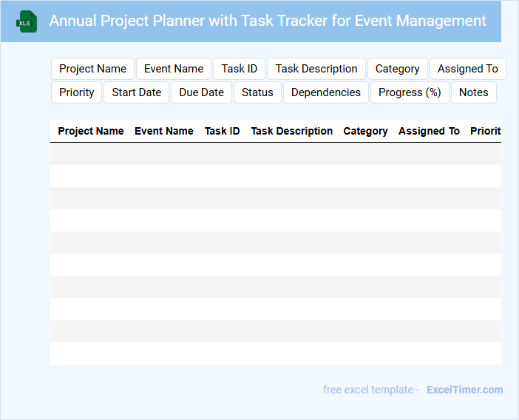Select the Status tag button

[x=257, y=92]
